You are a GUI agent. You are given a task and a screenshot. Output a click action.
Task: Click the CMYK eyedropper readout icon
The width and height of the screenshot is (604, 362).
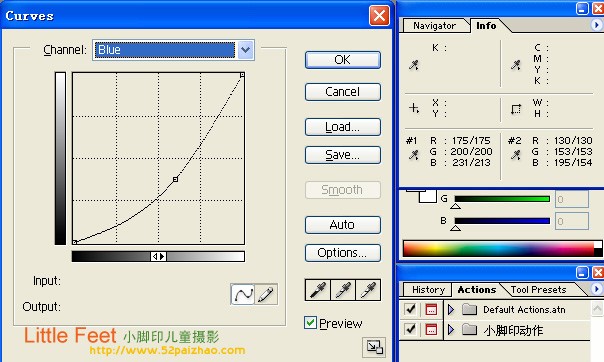(x=516, y=65)
